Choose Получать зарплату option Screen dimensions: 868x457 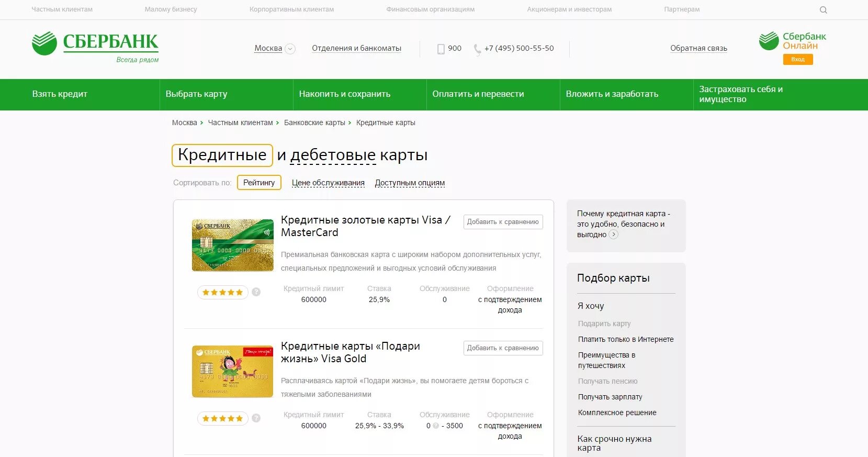tap(610, 397)
